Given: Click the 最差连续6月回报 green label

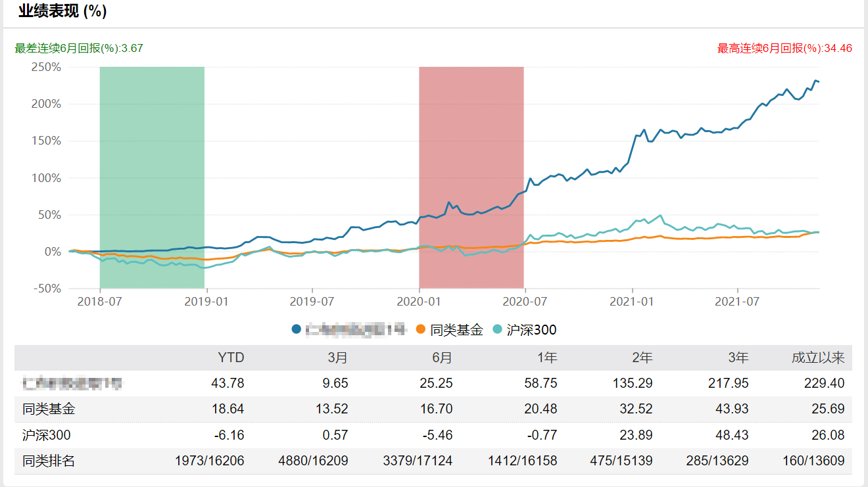Looking at the screenshot, I should (x=79, y=48).
